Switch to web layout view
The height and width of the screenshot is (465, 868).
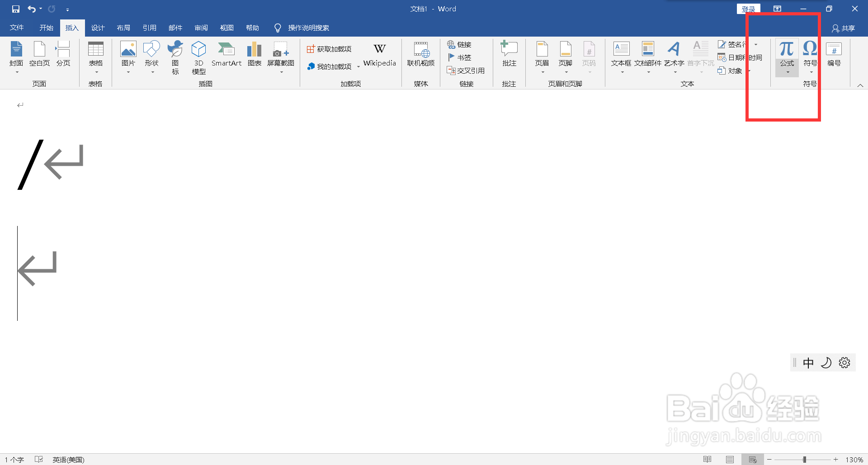click(x=753, y=460)
